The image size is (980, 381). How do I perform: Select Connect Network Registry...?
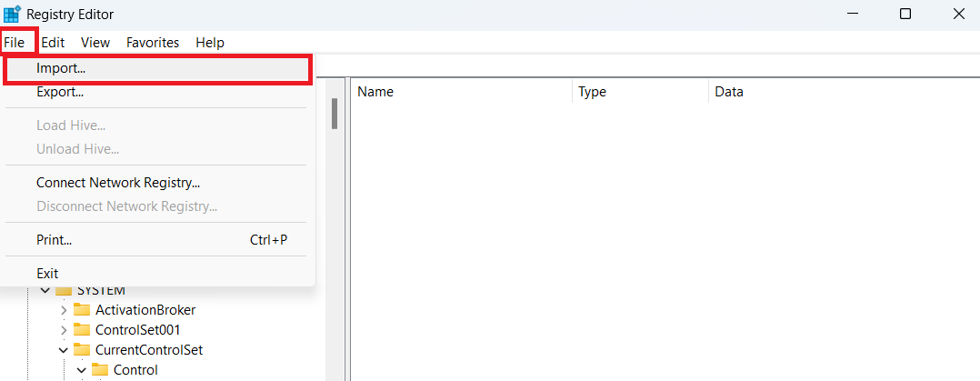[x=157, y=183]
